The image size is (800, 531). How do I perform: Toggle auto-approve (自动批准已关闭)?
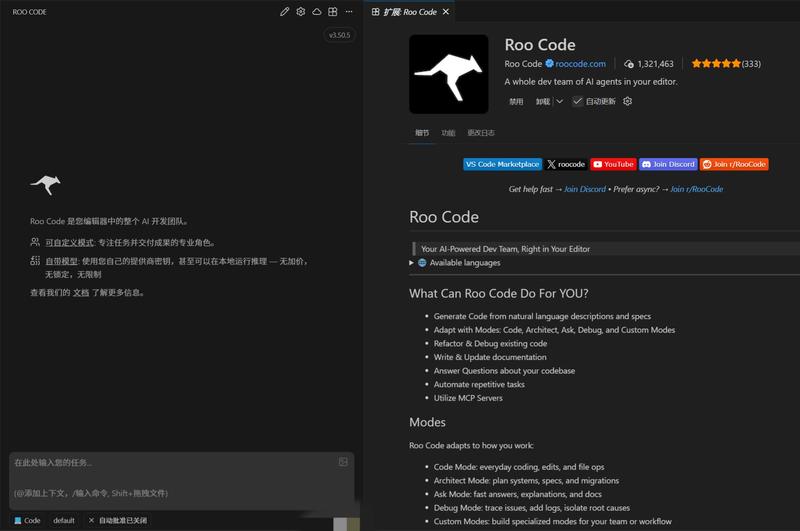(118, 520)
